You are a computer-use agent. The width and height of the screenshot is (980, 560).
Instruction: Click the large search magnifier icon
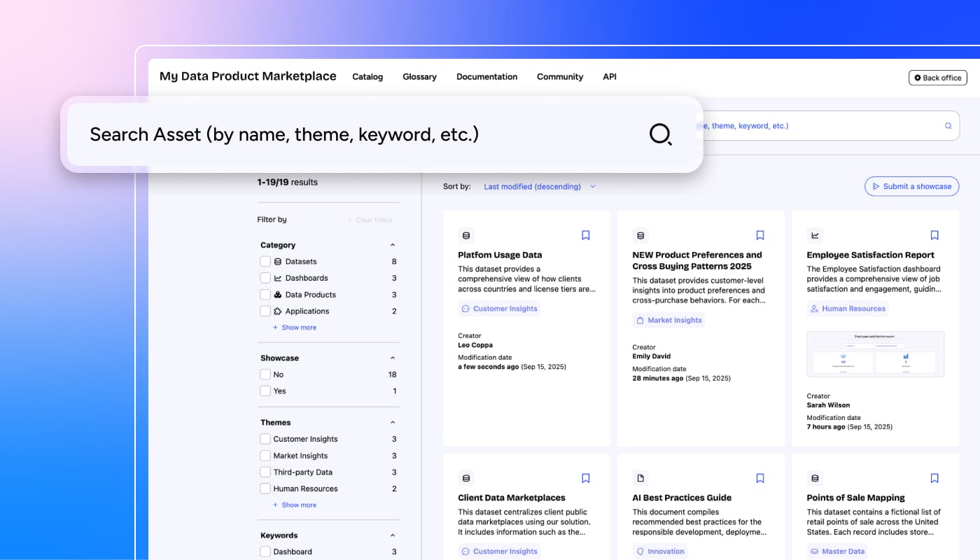pos(660,134)
